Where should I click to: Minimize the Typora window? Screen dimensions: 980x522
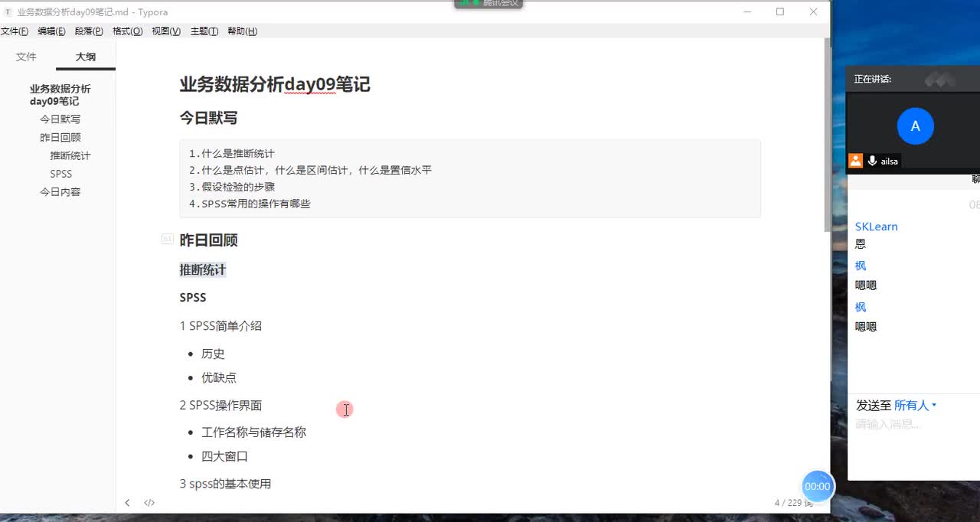(747, 11)
